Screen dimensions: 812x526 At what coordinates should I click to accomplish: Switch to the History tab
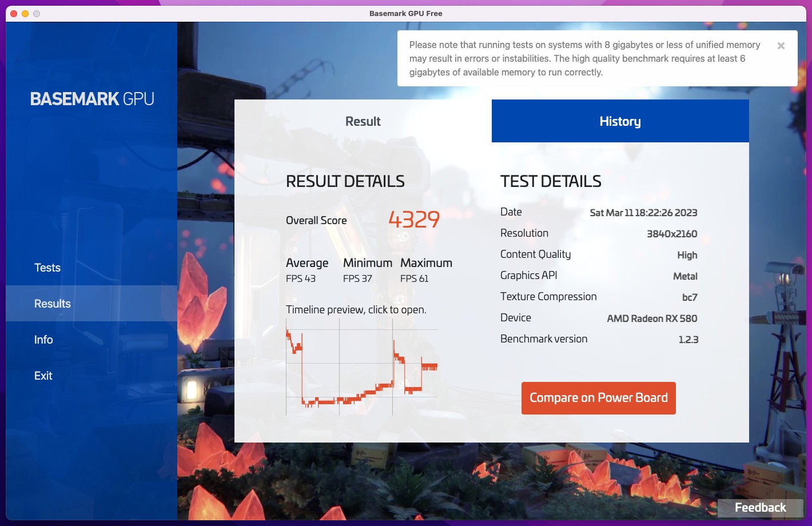pos(620,121)
